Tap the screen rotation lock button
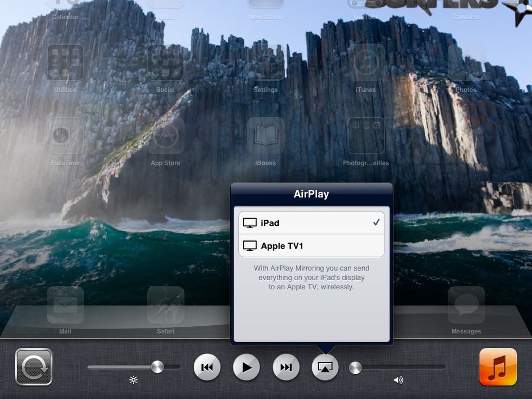This screenshot has width=532, height=399. click(34, 367)
